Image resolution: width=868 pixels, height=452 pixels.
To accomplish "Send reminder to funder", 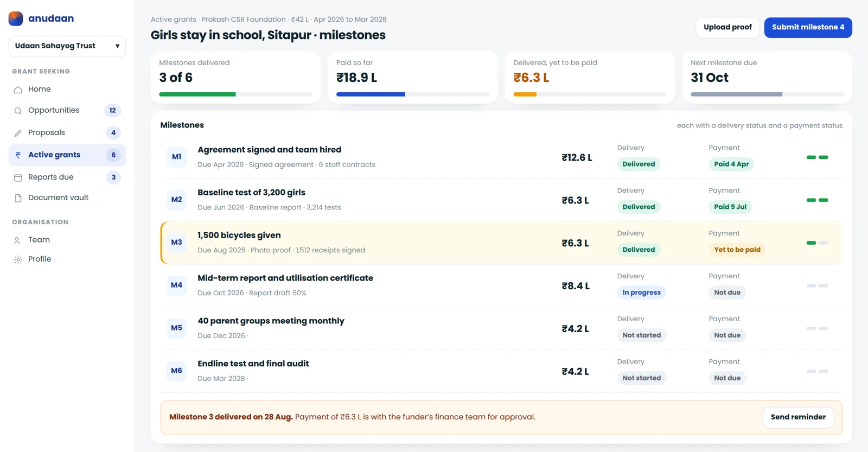I will (x=798, y=417).
